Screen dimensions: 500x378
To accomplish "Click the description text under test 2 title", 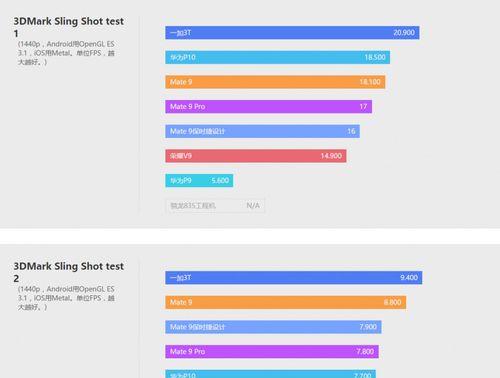I will coord(66,298).
